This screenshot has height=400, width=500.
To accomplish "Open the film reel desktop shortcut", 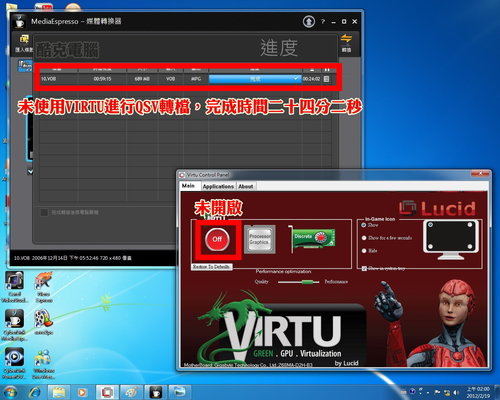I will point(44,323).
